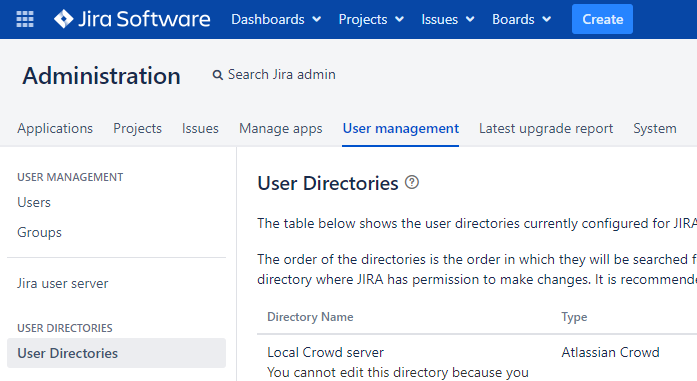Select User Directories in sidebar
The image size is (697, 381).
[116, 353]
